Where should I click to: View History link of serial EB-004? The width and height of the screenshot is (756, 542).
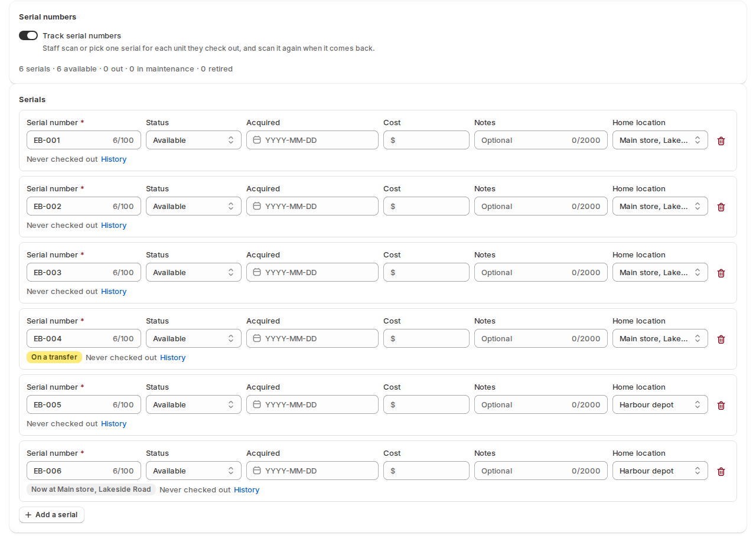pos(172,358)
